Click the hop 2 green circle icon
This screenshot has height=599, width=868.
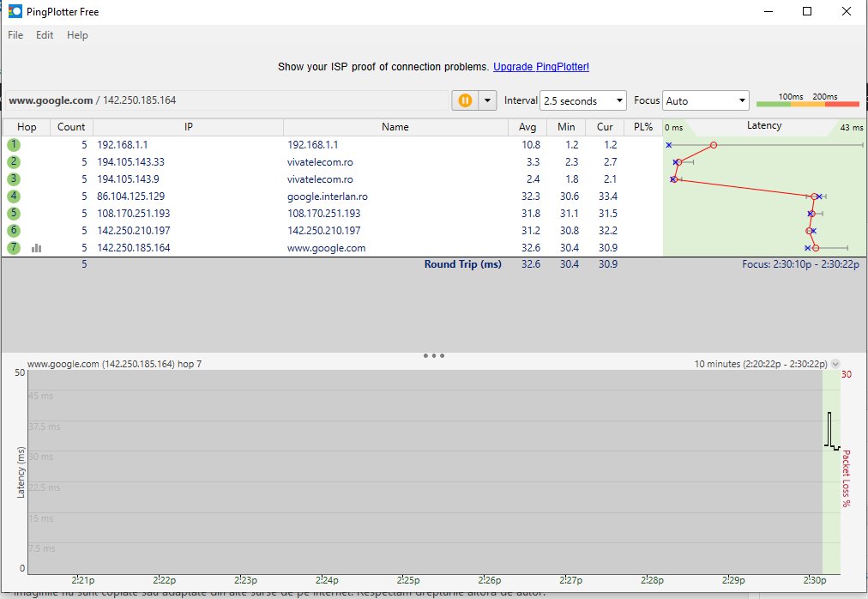point(14,162)
